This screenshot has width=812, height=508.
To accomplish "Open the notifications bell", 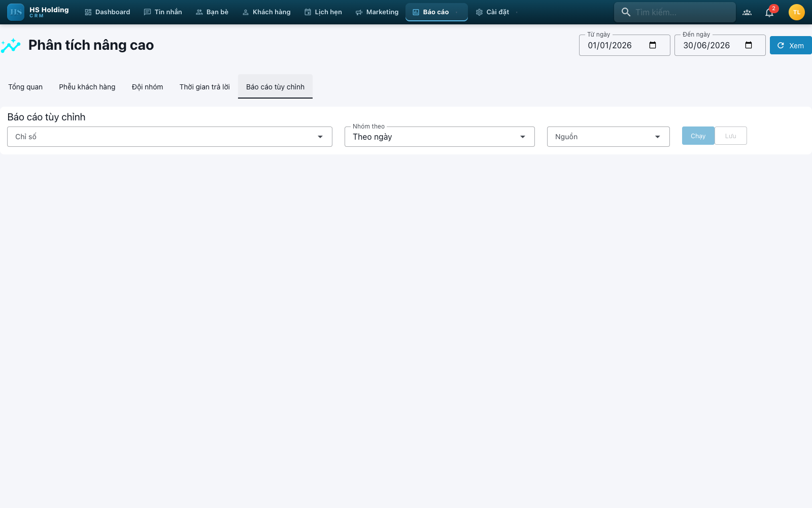I will click(x=769, y=12).
